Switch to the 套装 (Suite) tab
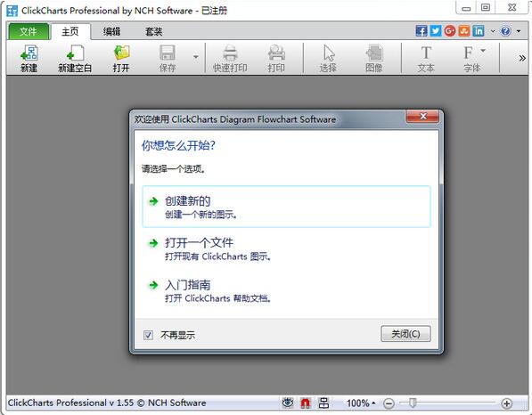The width and height of the screenshot is (532, 415). click(153, 31)
